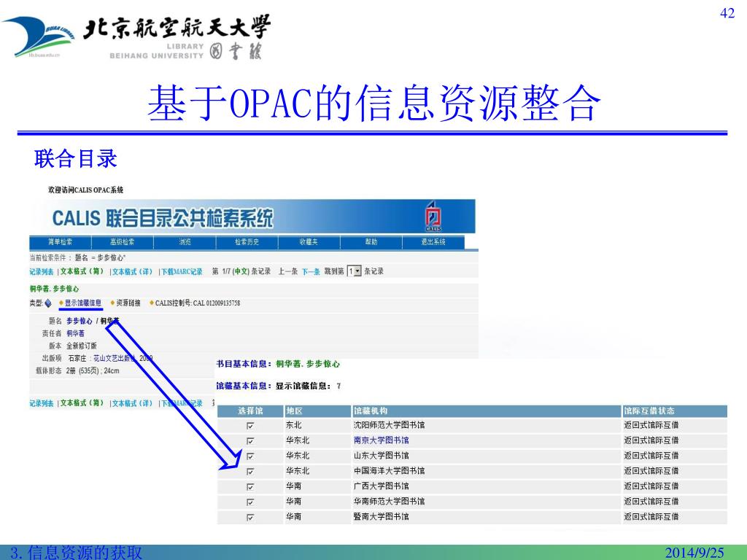Viewport: 747px width, 560px height.
Task: Uncheck 中国海洋大学图书馆 checkbox
Action: 250,472
